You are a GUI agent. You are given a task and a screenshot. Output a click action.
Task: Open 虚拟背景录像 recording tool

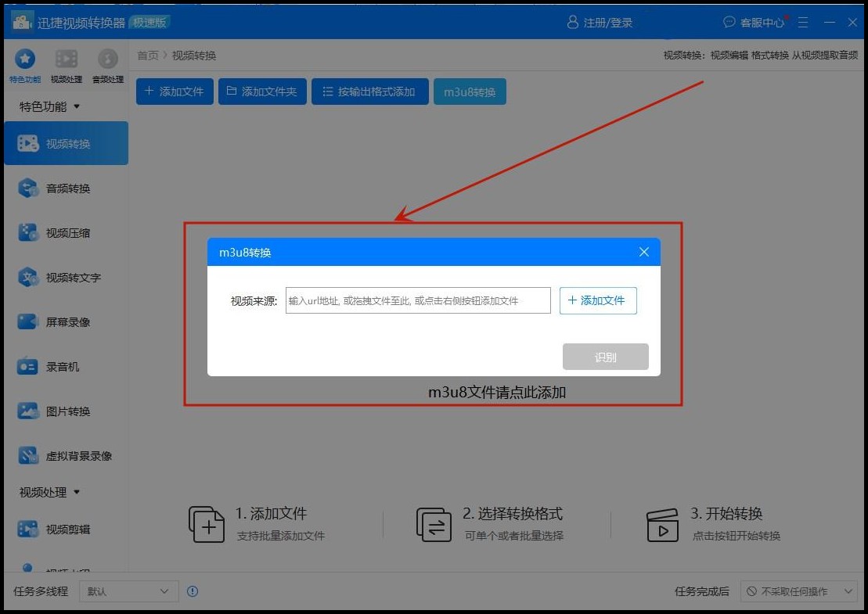tap(67, 455)
